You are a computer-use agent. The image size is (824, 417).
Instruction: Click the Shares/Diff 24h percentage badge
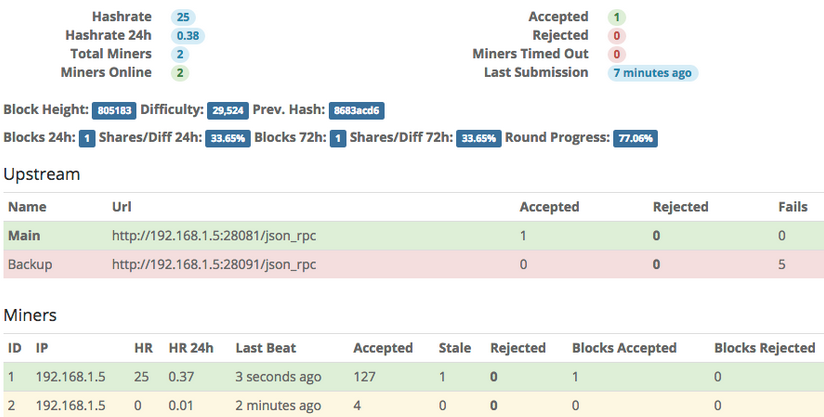(x=227, y=138)
